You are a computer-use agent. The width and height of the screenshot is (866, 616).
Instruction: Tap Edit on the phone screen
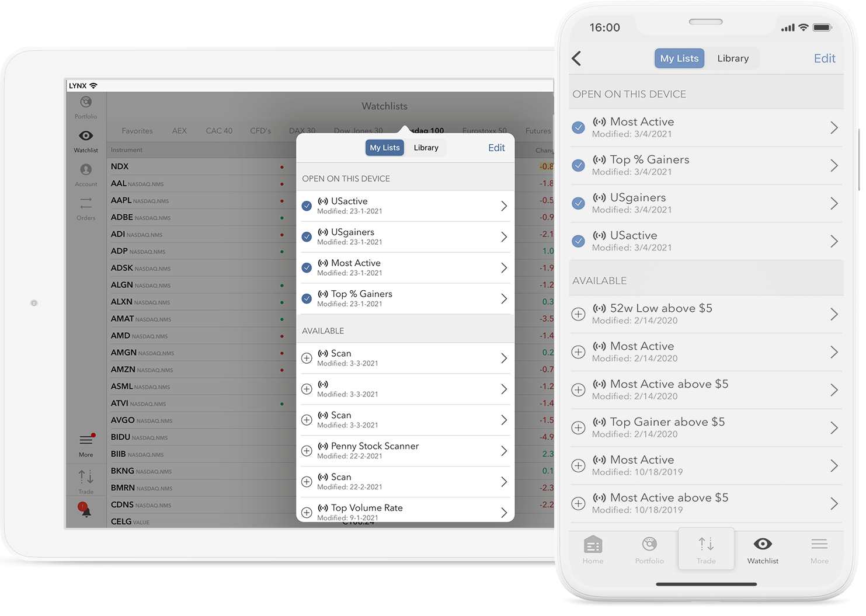coord(825,58)
